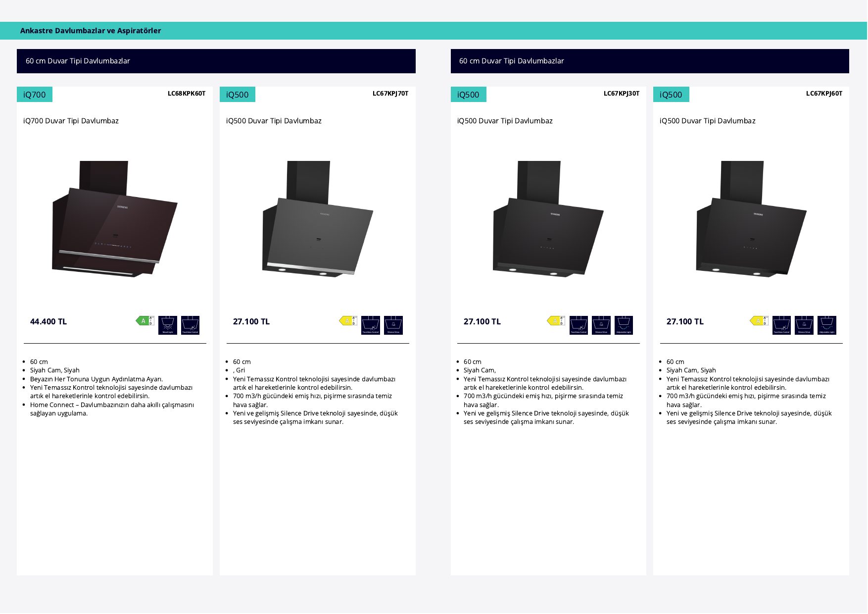This screenshot has height=614, width=868.
Task: Click the iQ700 series badge
Action: [x=35, y=95]
